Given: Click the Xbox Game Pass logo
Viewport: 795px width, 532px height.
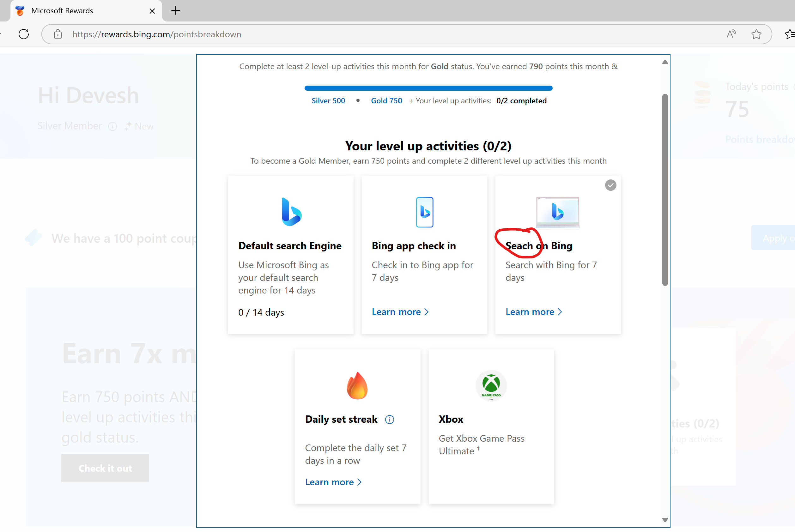Looking at the screenshot, I should point(491,386).
